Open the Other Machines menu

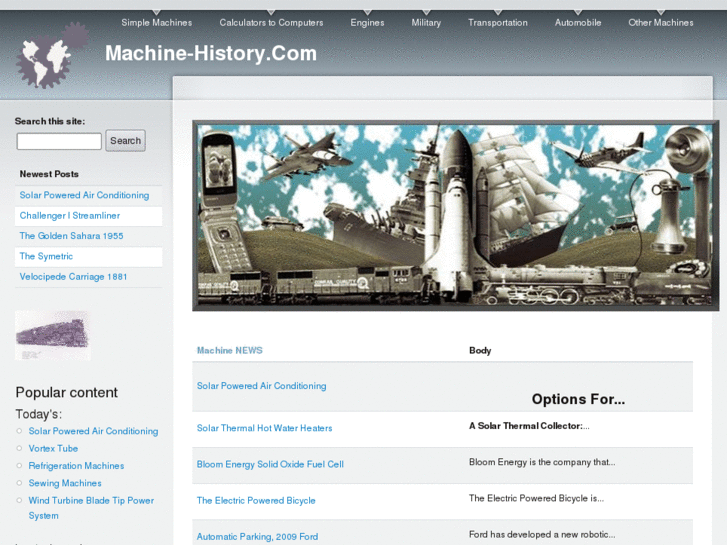point(661,22)
